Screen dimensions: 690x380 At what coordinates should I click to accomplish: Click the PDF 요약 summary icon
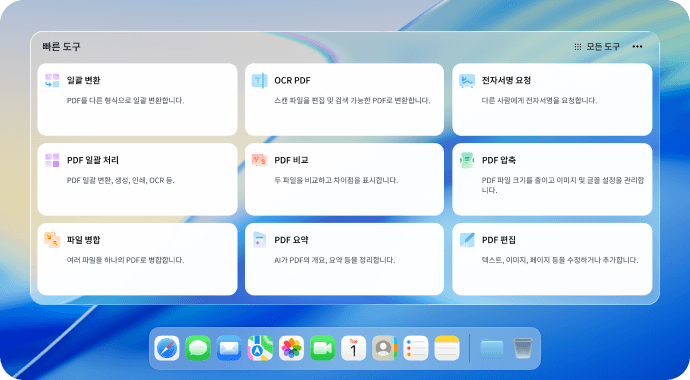(259, 240)
